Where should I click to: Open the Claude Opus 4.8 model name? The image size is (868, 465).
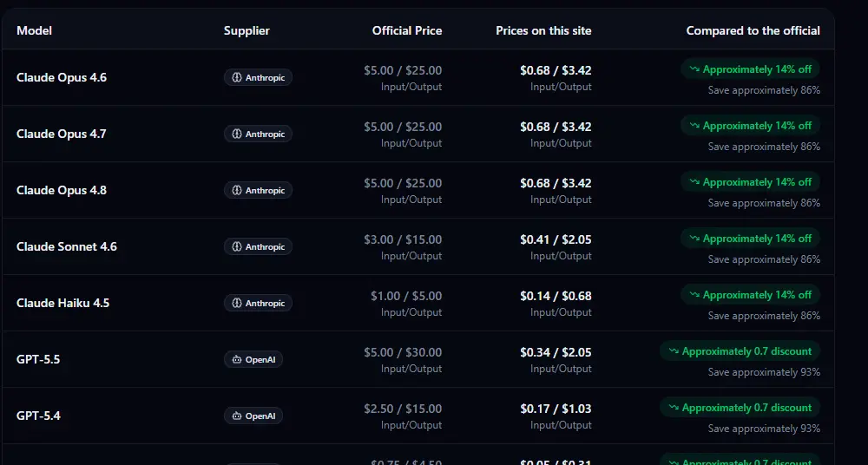click(62, 190)
